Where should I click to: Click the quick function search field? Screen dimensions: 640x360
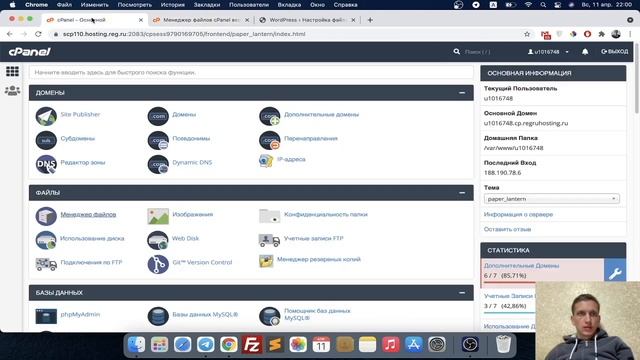click(x=251, y=72)
